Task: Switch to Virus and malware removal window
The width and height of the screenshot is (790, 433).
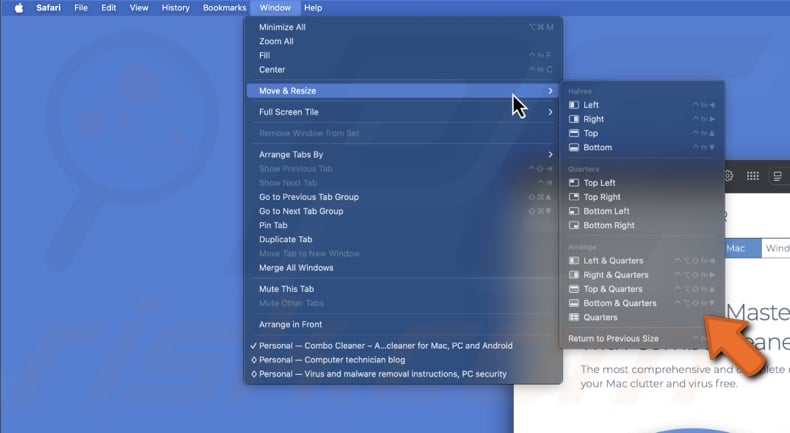Action: point(382,374)
